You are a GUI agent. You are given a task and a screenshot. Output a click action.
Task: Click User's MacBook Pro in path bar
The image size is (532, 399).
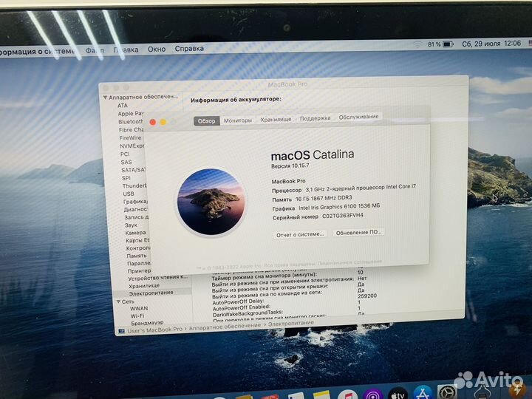pyautogui.click(x=154, y=330)
